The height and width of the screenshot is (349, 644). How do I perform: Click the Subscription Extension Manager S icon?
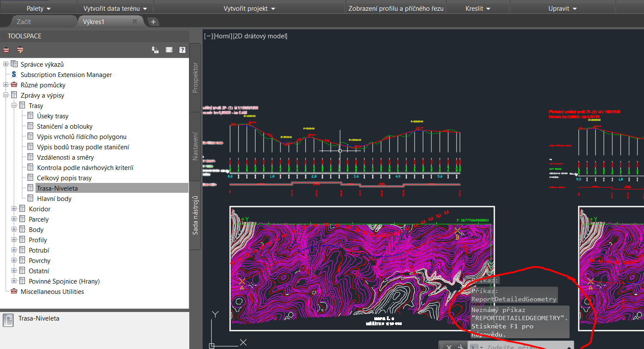tap(14, 75)
